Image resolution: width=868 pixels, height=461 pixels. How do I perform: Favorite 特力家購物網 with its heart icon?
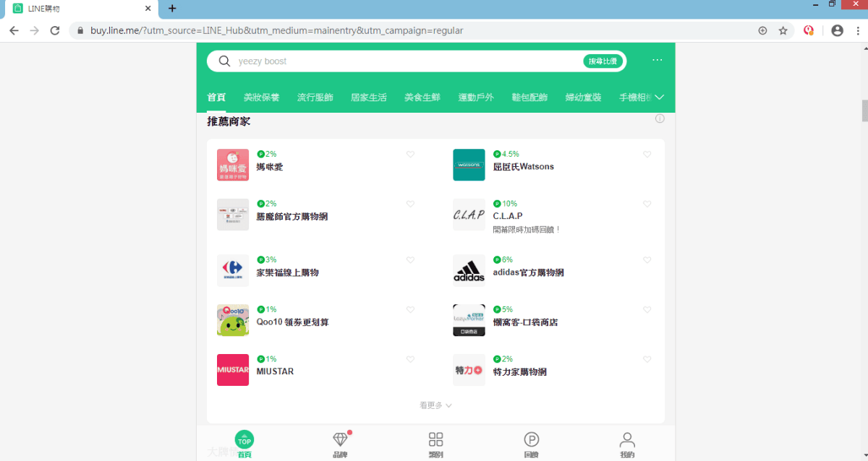647,360
